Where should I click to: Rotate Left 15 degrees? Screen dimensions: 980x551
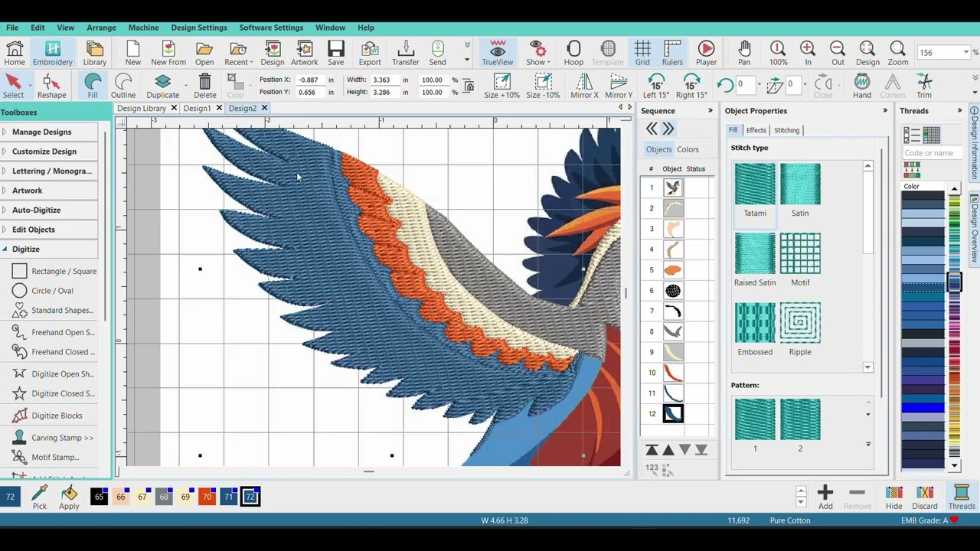coord(656,86)
